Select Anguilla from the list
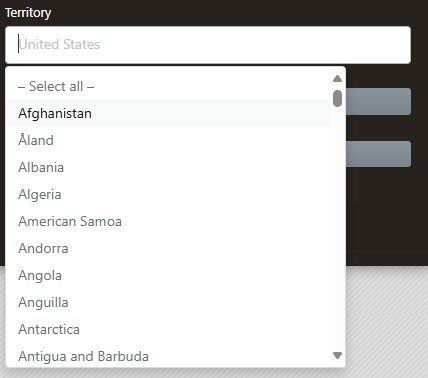The width and height of the screenshot is (428, 378). point(168,302)
